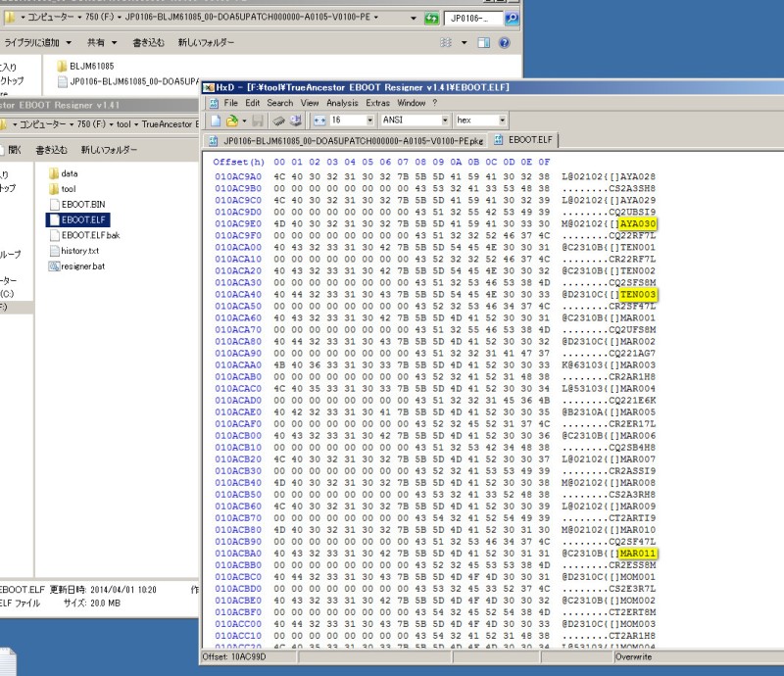The height and width of the screenshot is (676, 784).
Task: Select the highlighted AYA030 text in hex view
Action: pos(638,223)
